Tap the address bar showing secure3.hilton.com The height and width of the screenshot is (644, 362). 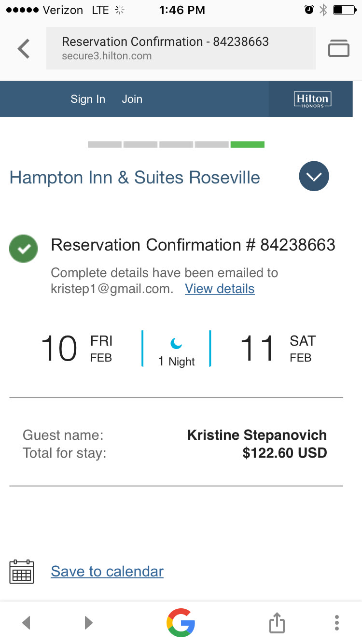[181, 48]
